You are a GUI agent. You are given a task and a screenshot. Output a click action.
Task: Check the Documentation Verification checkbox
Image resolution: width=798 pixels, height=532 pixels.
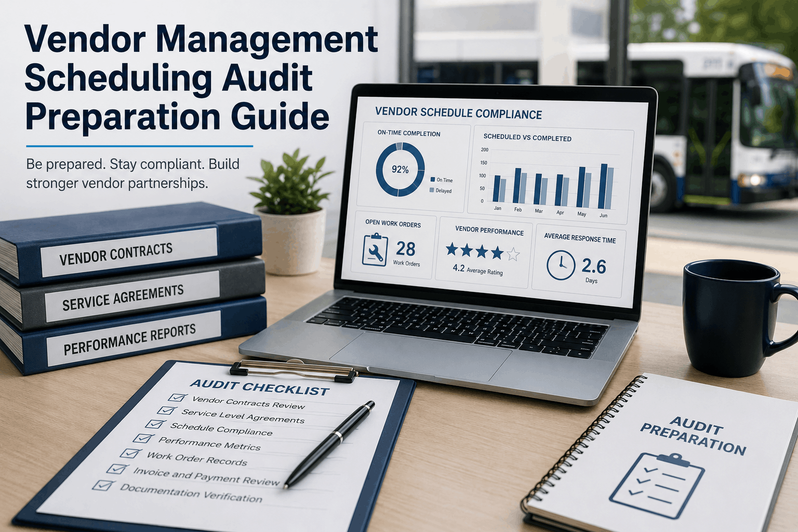[103, 485]
